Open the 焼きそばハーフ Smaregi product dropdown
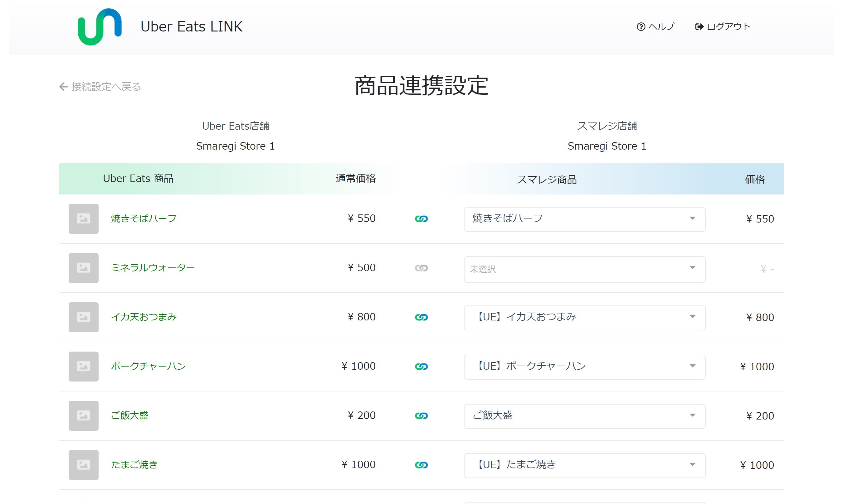 coord(584,219)
